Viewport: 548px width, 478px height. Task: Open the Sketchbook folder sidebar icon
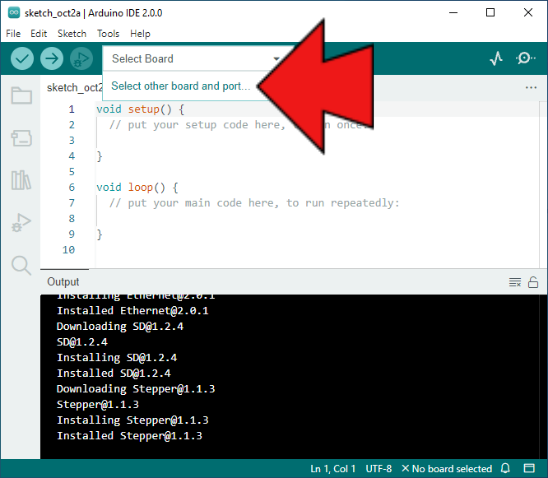[x=22, y=95]
